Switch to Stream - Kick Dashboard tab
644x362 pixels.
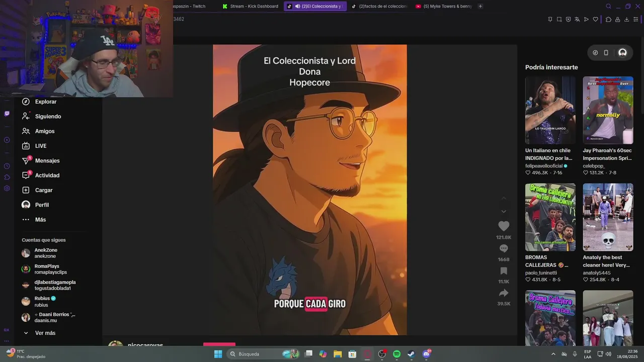[250, 6]
